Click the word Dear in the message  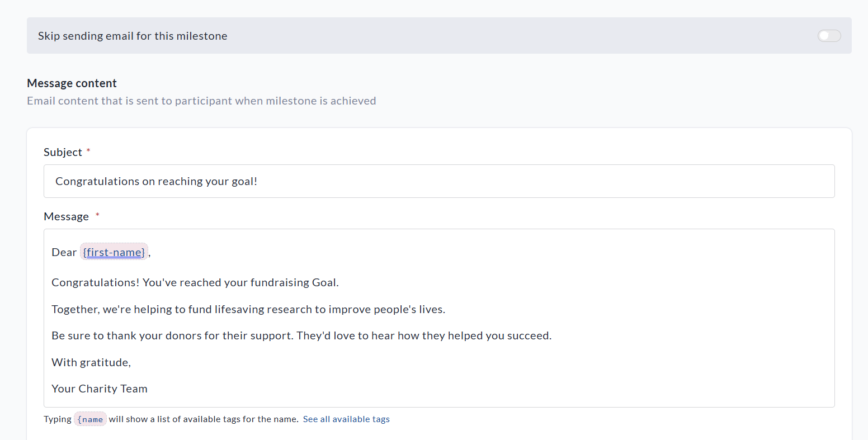[64, 252]
